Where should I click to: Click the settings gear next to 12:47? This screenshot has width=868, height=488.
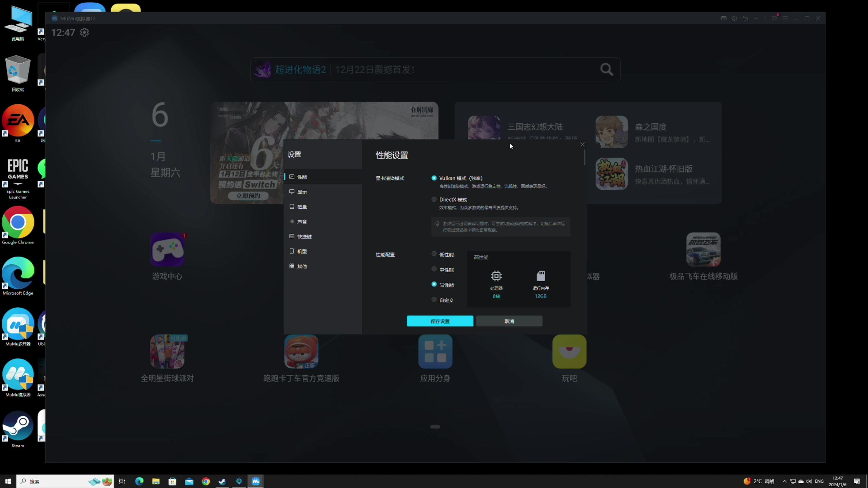pos(84,33)
